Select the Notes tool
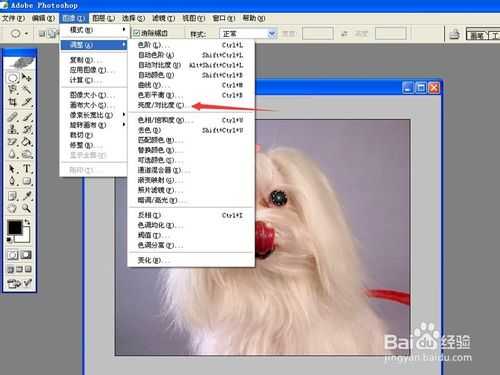 coord(13,196)
